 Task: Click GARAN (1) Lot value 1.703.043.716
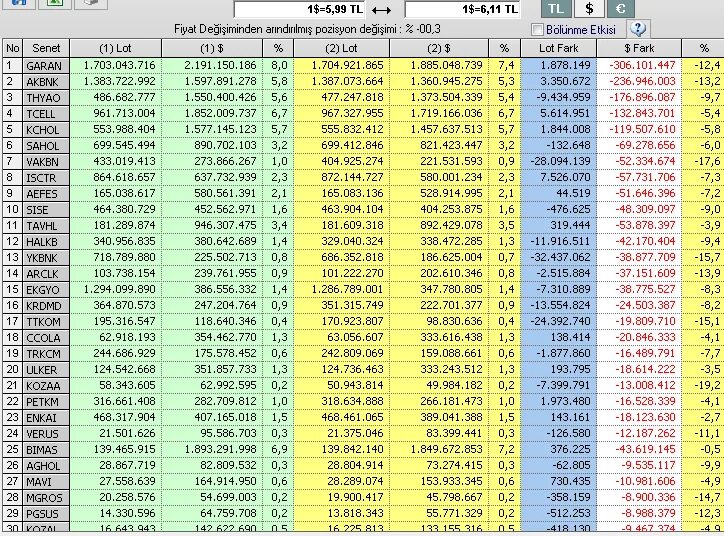[x=120, y=65]
